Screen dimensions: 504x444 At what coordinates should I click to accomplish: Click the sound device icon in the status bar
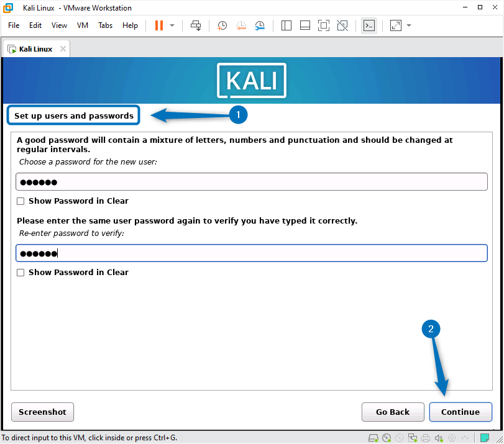[x=439, y=438]
